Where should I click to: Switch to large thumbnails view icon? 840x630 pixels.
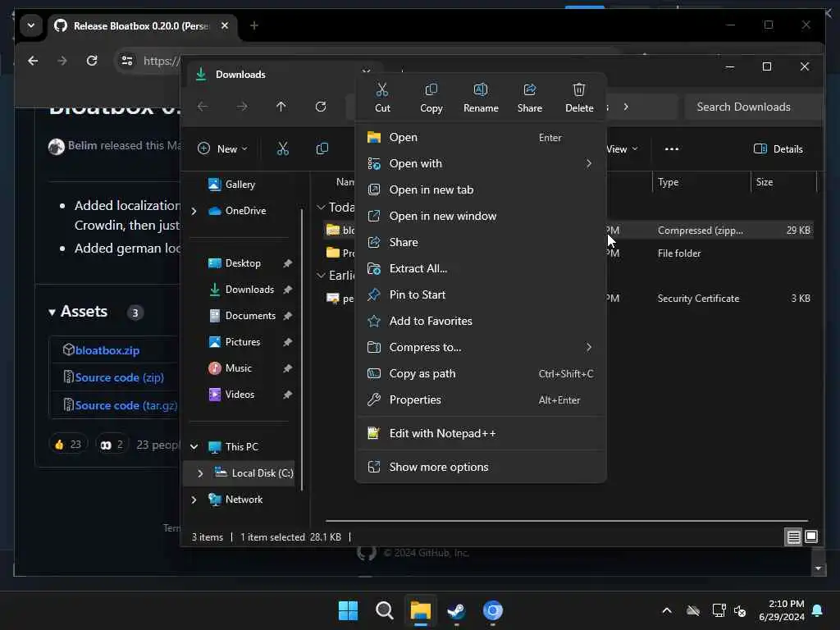(x=811, y=536)
